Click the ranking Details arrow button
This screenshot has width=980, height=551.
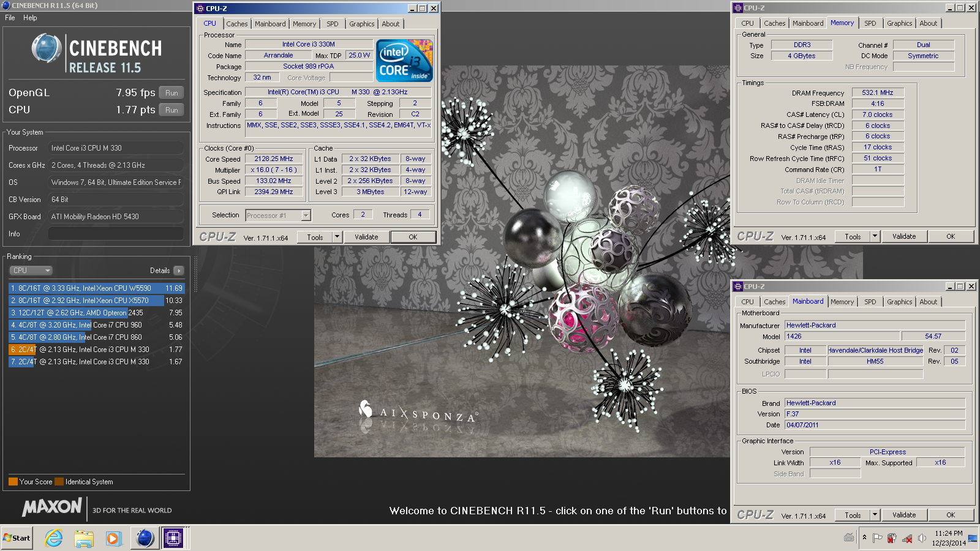178,271
